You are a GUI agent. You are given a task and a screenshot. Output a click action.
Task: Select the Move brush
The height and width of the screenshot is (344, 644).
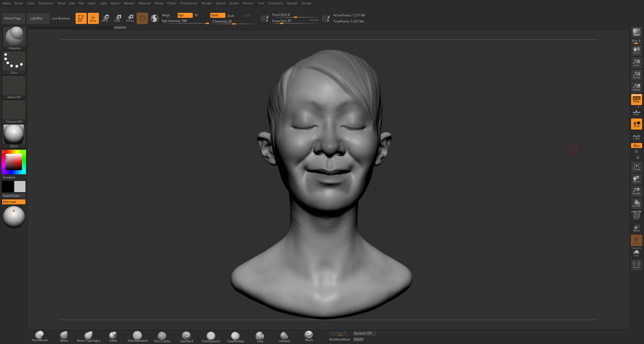click(64, 336)
